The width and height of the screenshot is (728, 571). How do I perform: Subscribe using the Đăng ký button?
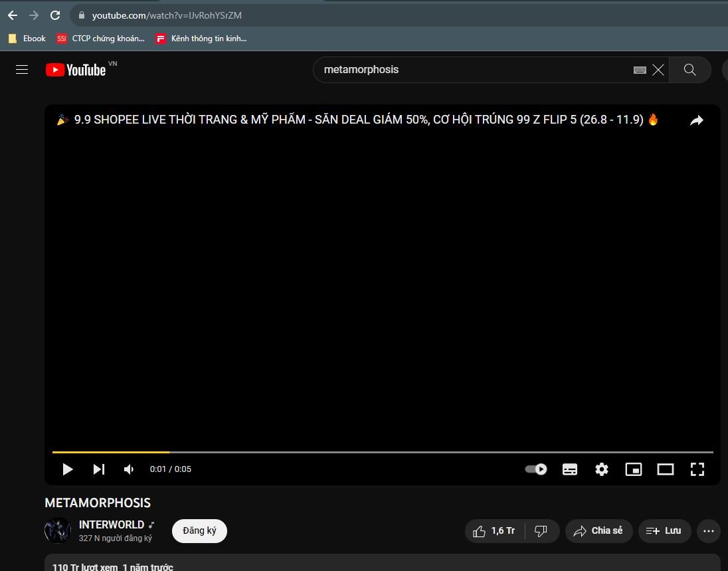tap(199, 530)
